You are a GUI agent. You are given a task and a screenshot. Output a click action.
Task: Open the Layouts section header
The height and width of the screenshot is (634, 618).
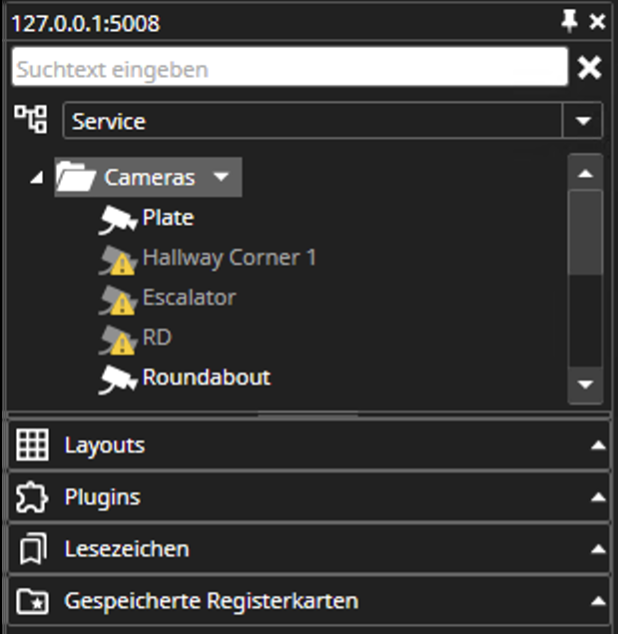[309, 445]
